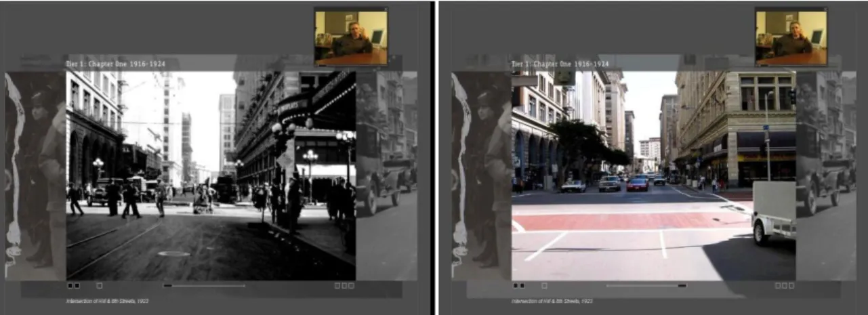The width and height of the screenshot is (868, 315).
Task: Click middle hollow square of the right-hand trio, left panel
Action: (344, 285)
